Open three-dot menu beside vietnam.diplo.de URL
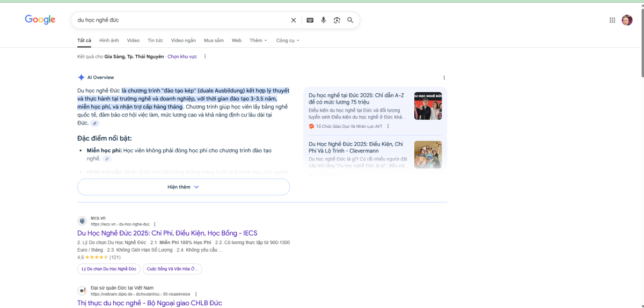The height and width of the screenshot is (308, 644). pos(196,294)
